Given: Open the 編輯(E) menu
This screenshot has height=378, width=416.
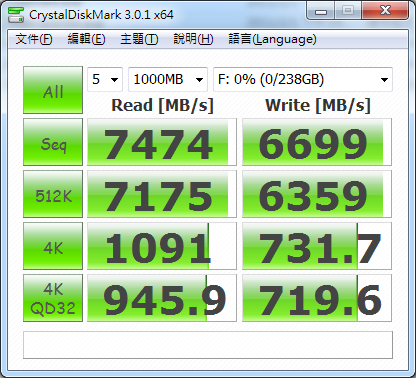Looking at the screenshot, I should [86, 39].
